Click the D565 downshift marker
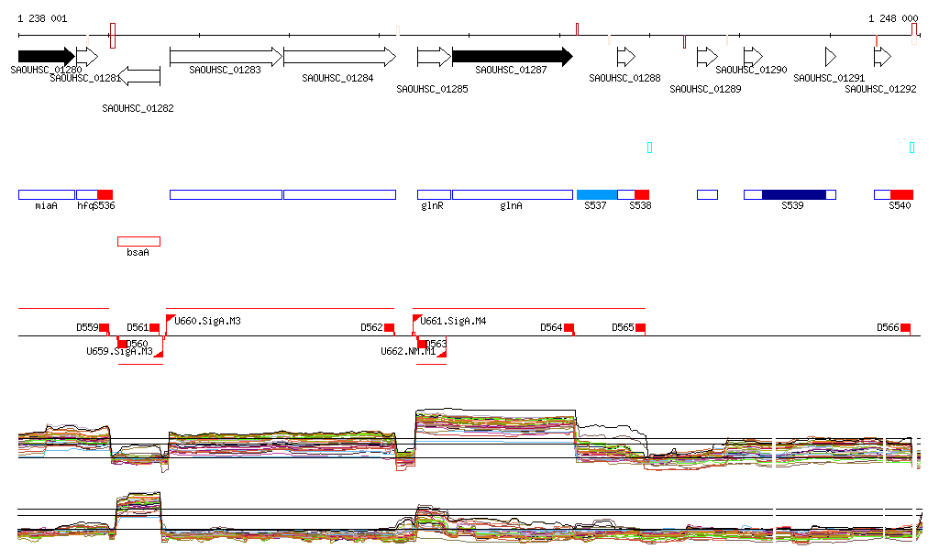This screenshot has height=560, width=939. click(x=640, y=328)
